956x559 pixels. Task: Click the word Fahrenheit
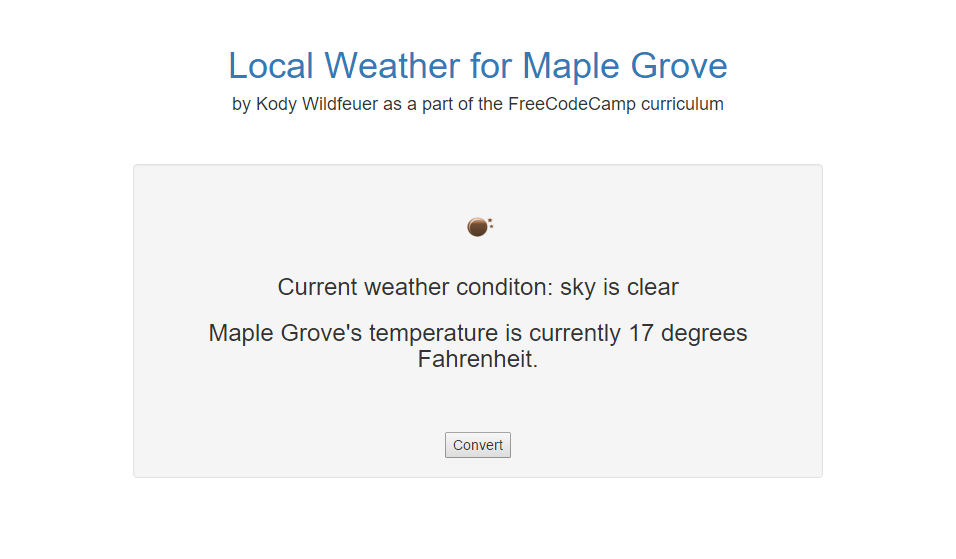coord(478,360)
